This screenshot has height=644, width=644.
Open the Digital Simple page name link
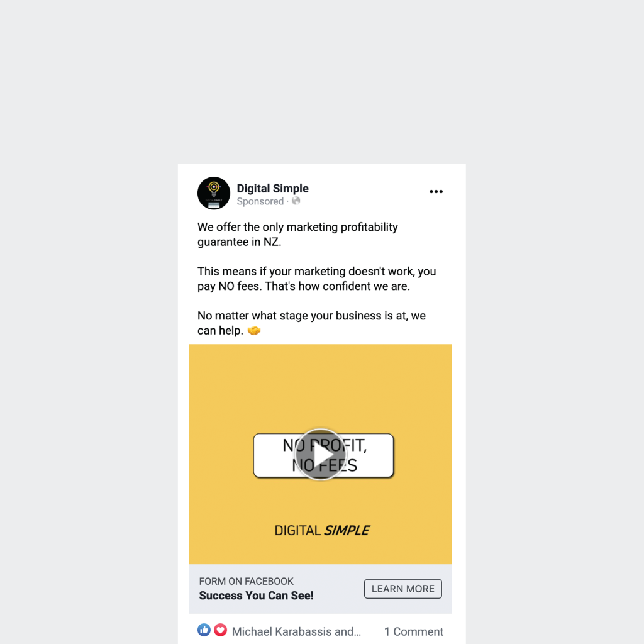point(273,188)
